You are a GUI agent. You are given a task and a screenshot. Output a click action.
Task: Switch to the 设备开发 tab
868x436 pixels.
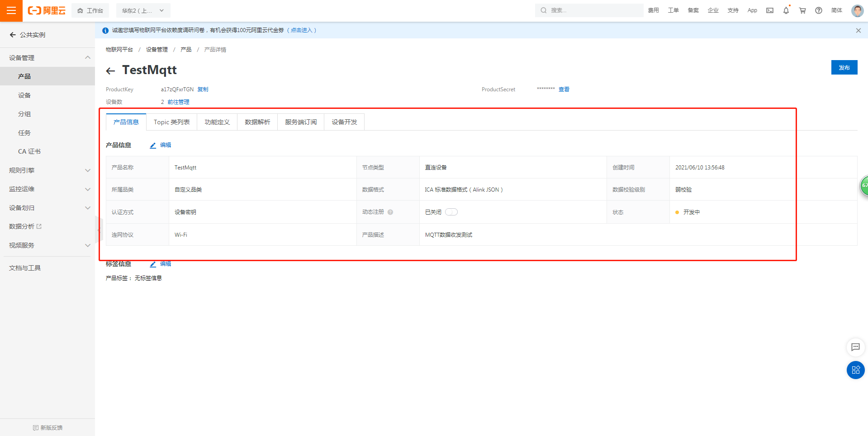click(x=344, y=122)
